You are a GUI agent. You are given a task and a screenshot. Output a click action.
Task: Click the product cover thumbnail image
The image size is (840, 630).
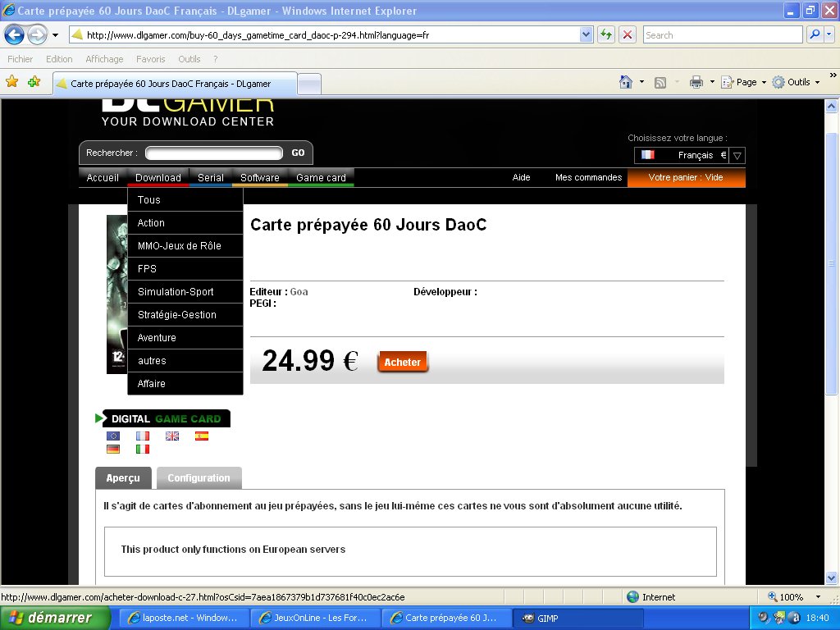pyautogui.click(x=116, y=294)
